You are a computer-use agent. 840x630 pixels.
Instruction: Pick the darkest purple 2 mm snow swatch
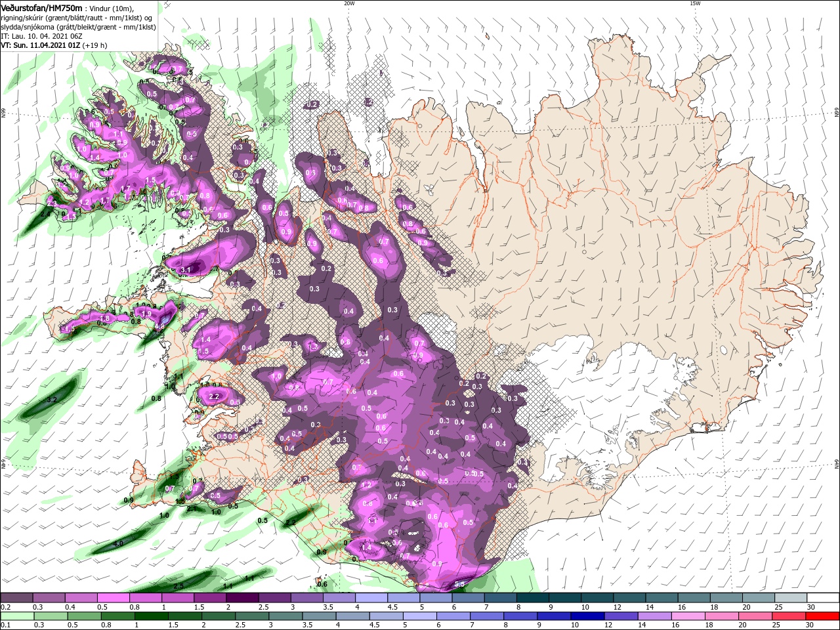[x=241, y=598]
